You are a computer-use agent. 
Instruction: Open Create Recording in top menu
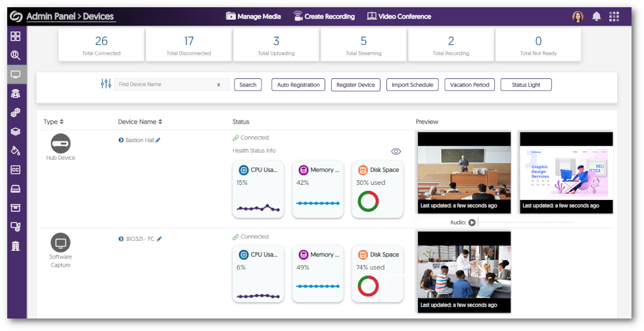(x=324, y=16)
